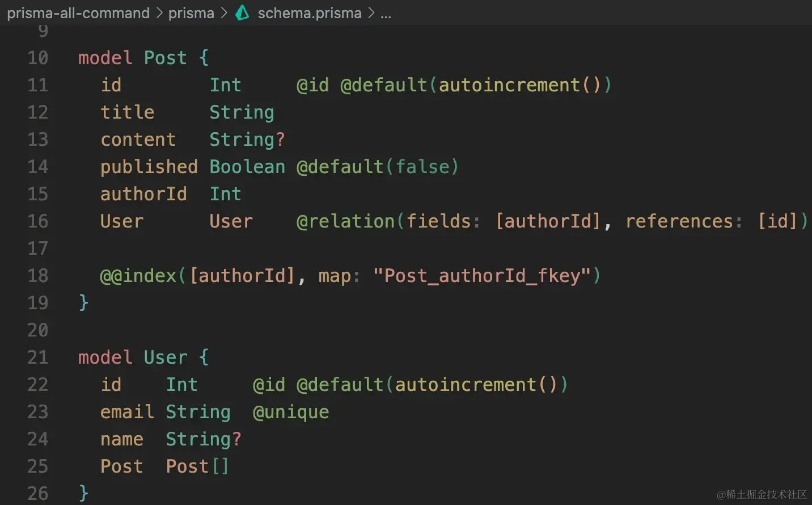Screen dimensions: 812x505
Task: Click the 'User' model name on line 21
Action: pyautogui.click(x=165, y=357)
